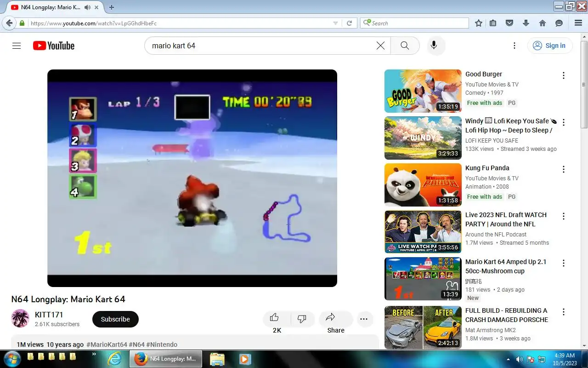Click the Sign in button
The height and width of the screenshot is (368, 588).
point(549,46)
